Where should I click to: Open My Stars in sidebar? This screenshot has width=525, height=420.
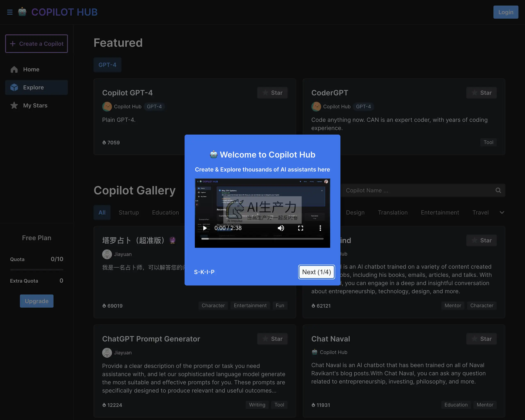37,105
